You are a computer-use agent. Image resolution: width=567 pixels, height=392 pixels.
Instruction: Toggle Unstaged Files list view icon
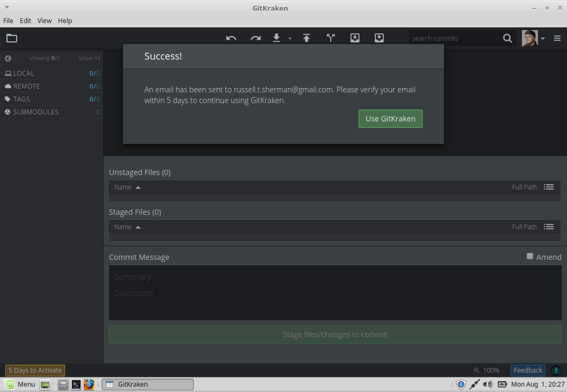click(549, 187)
